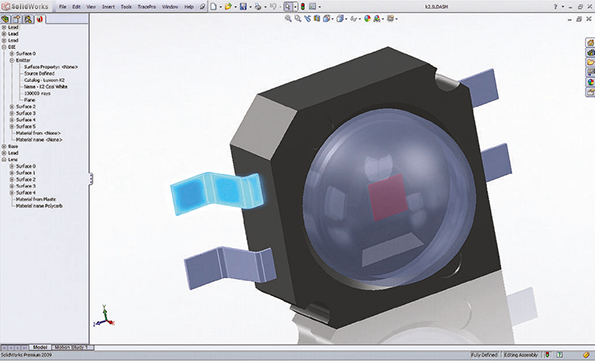595x361 pixels.
Task: Switch to the PropertyManager panel tab
Action: pos(17,19)
